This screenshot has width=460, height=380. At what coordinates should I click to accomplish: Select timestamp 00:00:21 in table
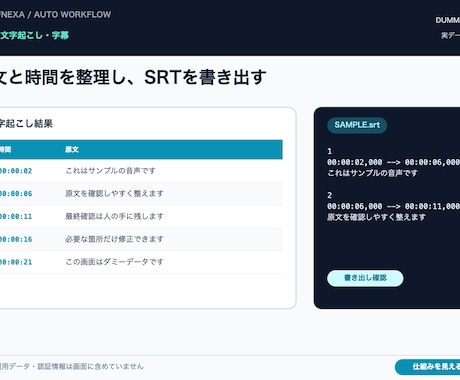click(16, 262)
